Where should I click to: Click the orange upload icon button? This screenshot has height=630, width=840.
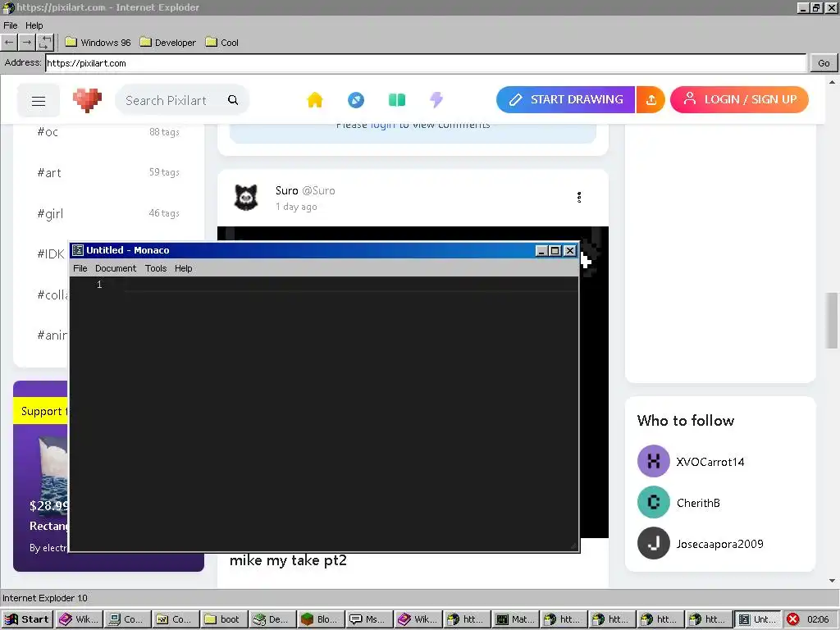tap(651, 99)
